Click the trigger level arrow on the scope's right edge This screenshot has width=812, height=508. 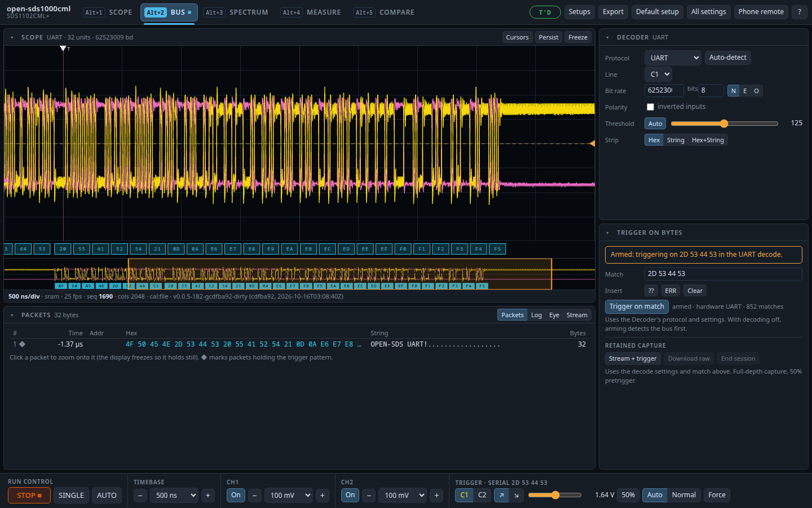(x=592, y=143)
